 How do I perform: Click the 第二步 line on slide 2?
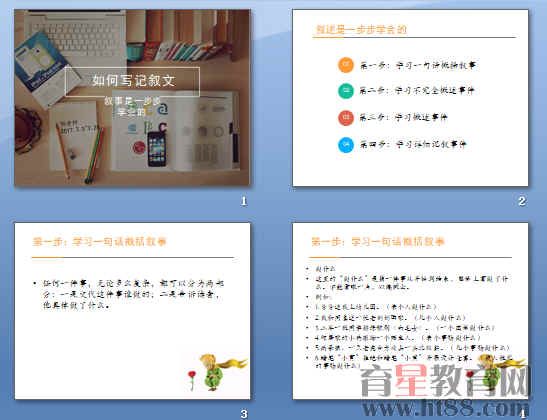pos(417,91)
